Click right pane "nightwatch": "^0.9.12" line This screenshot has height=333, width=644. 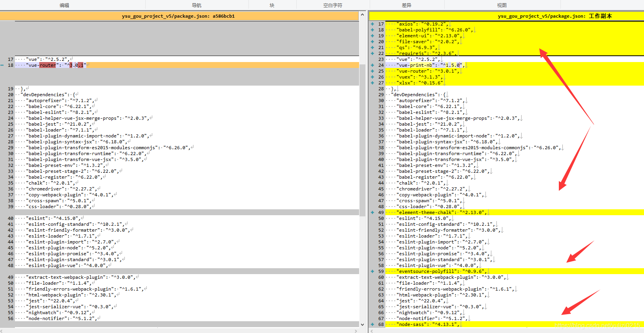(x=514, y=313)
